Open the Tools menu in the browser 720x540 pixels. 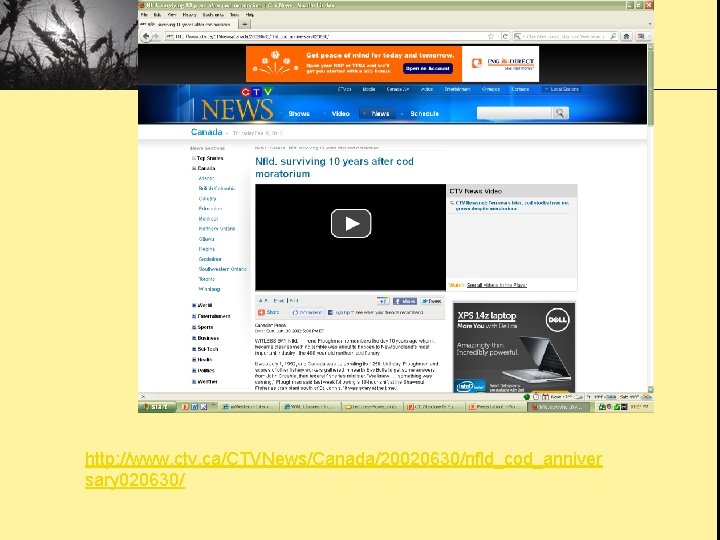click(235, 15)
